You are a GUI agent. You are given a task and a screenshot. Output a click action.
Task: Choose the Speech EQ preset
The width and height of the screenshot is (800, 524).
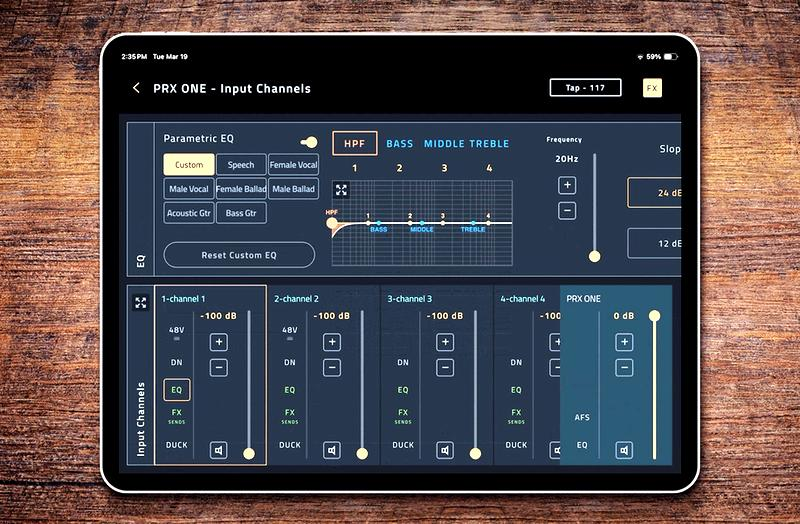point(241,165)
